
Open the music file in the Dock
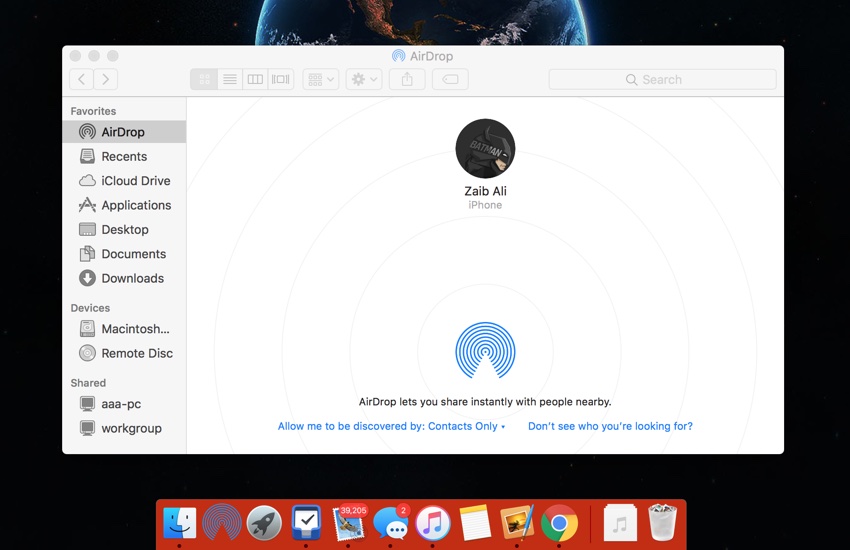pos(620,523)
